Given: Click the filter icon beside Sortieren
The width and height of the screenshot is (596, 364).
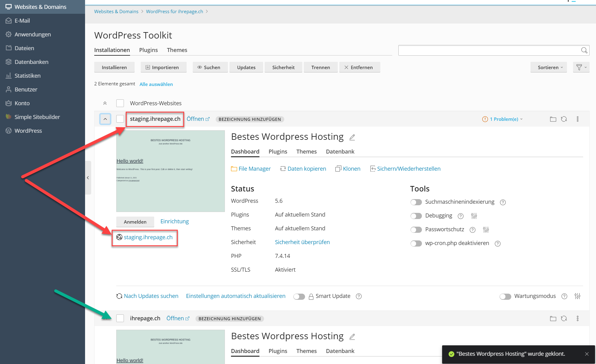Looking at the screenshot, I should (581, 67).
